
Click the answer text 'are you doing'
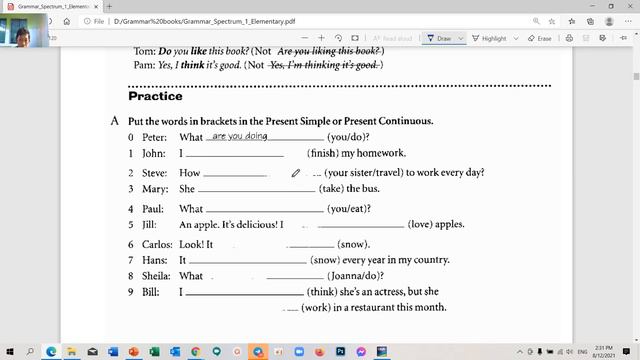click(x=240, y=136)
